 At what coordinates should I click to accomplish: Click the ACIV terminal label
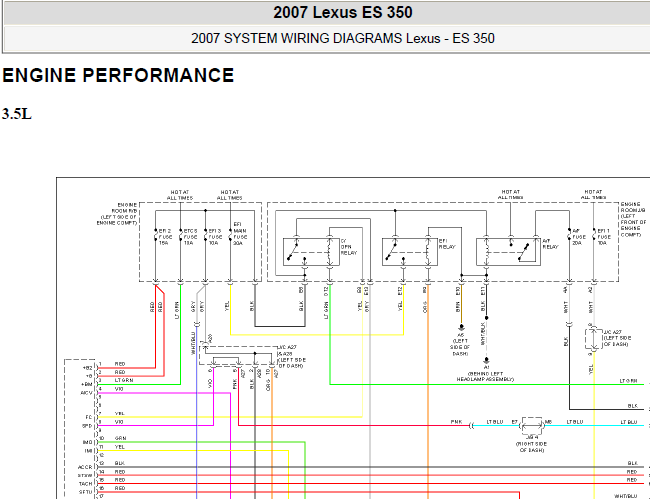tap(87, 392)
